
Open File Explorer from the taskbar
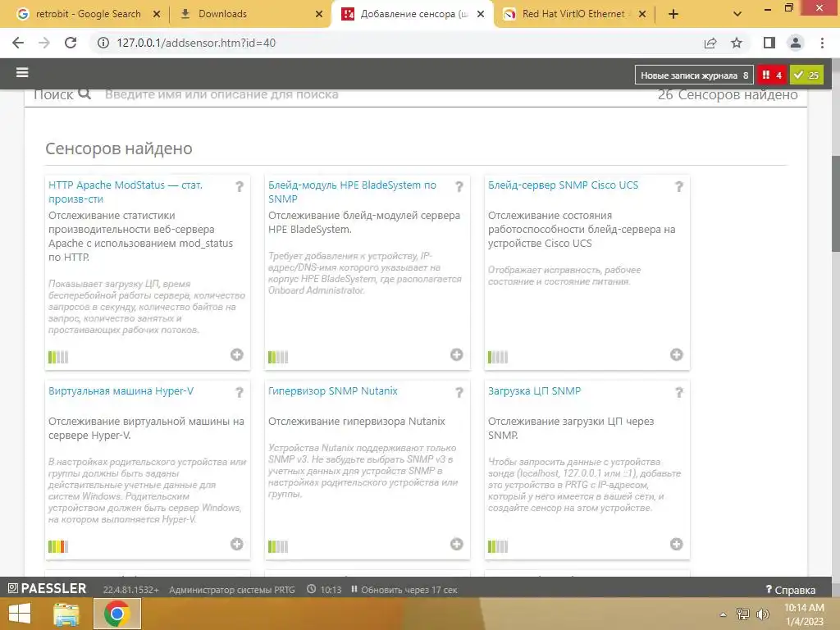[x=66, y=614]
